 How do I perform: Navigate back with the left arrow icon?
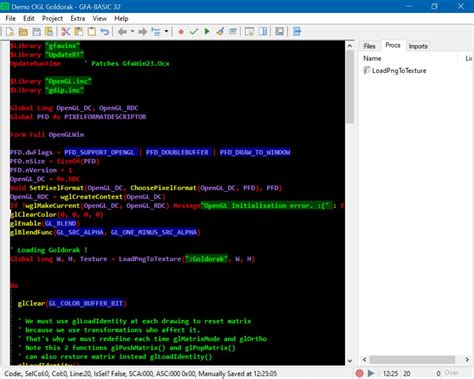[122, 32]
